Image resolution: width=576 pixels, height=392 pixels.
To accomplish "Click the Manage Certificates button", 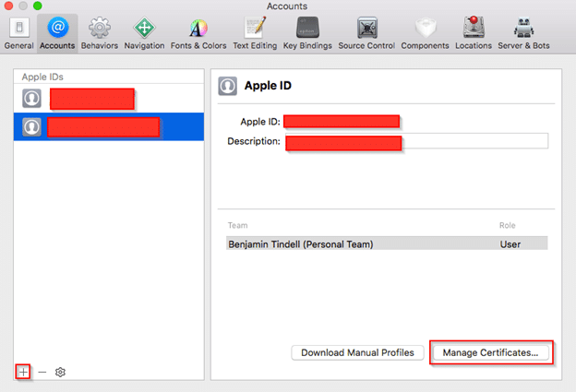I will point(491,352).
